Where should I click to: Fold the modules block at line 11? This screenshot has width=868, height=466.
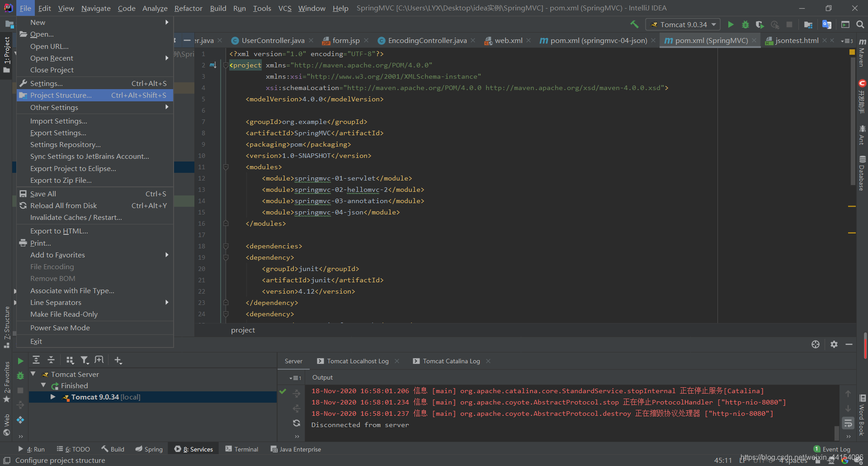click(226, 167)
